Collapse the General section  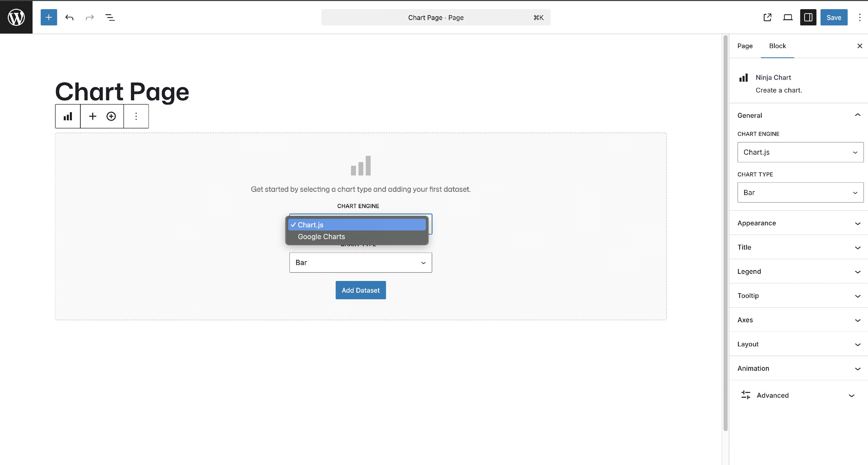pos(798,115)
